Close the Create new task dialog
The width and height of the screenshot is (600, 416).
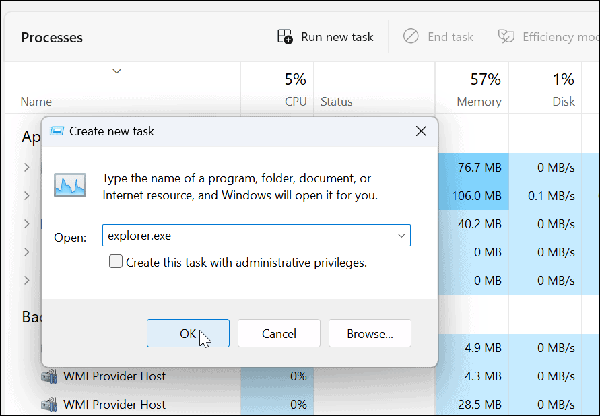(421, 131)
